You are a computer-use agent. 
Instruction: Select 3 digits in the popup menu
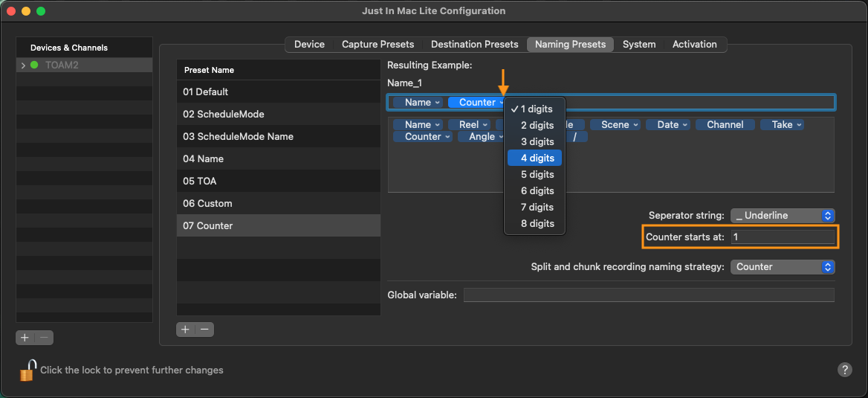pyautogui.click(x=535, y=142)
